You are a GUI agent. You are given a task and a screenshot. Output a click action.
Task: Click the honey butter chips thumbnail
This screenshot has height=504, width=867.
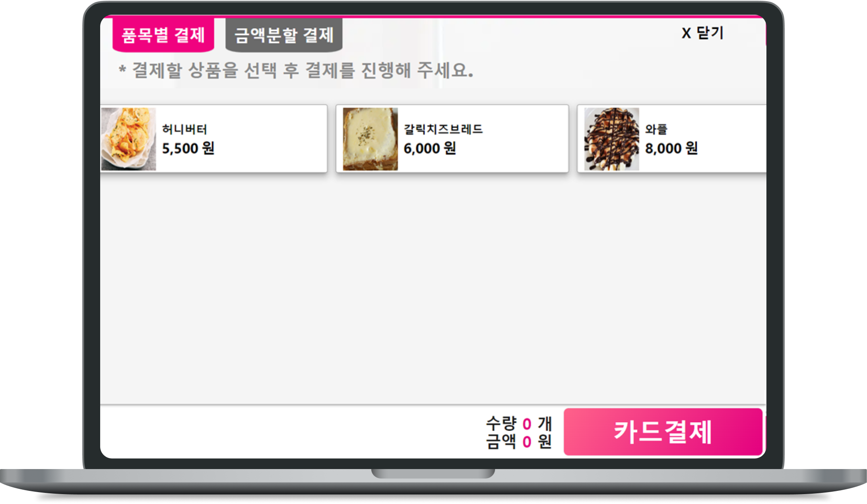pos(128,139)
